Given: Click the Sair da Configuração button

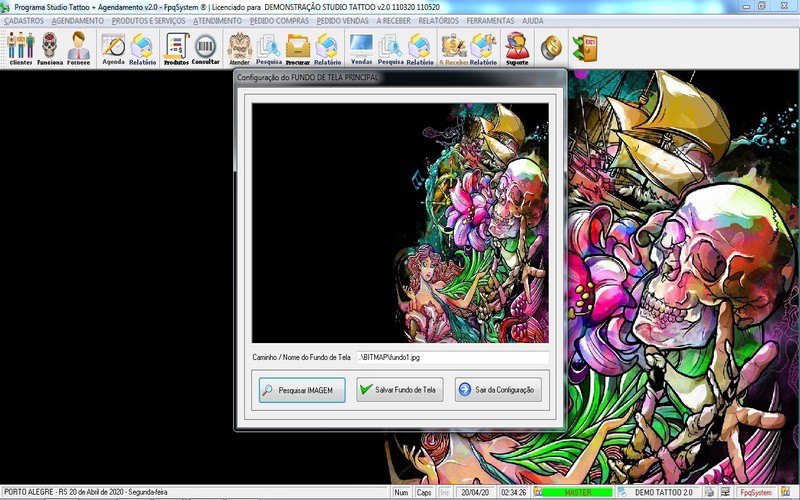Looking at the screenshot, I should [498, 389].
